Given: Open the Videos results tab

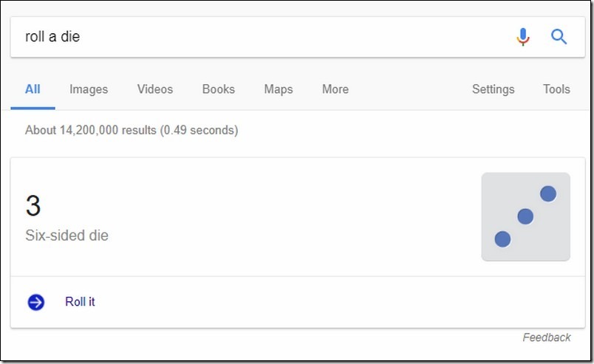Looking at the screenshot, I should pos(155,89).
